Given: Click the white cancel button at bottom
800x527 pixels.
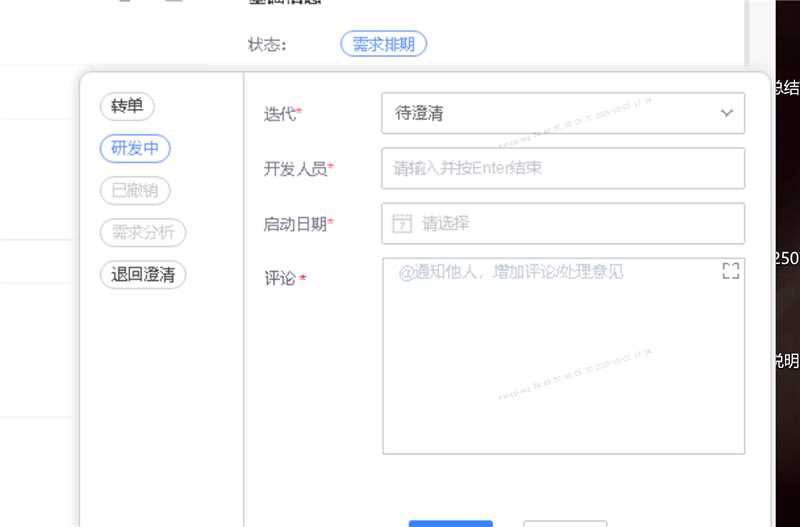Looking at the screenshot, I should [565, 524].
